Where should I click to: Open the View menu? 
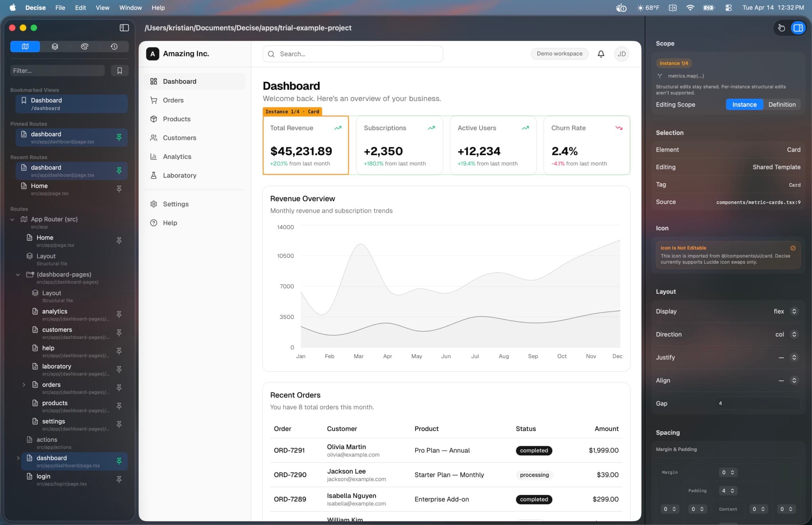tap(102, 8)
